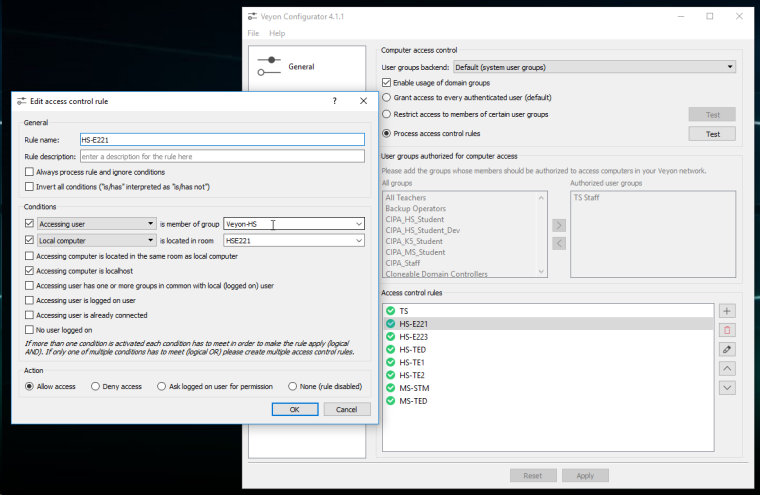Click green check icon of MS-TED rule

coord(391,401)
